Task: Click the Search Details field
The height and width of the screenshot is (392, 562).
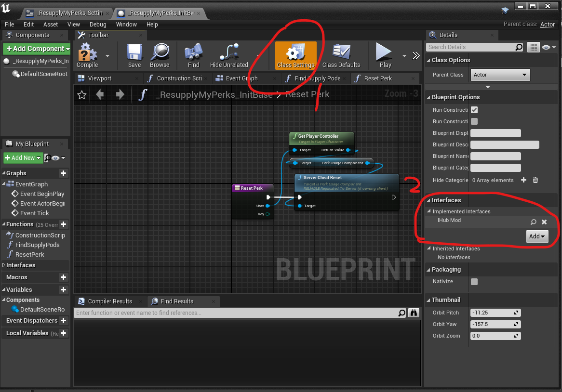Action: [x=475, y=47]
